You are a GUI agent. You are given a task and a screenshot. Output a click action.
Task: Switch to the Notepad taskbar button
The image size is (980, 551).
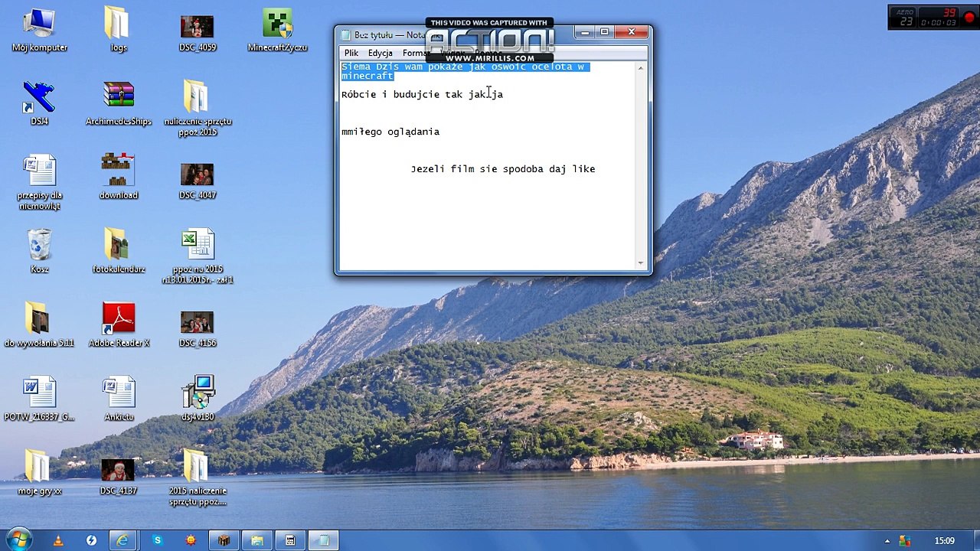[x=323, y=540]
